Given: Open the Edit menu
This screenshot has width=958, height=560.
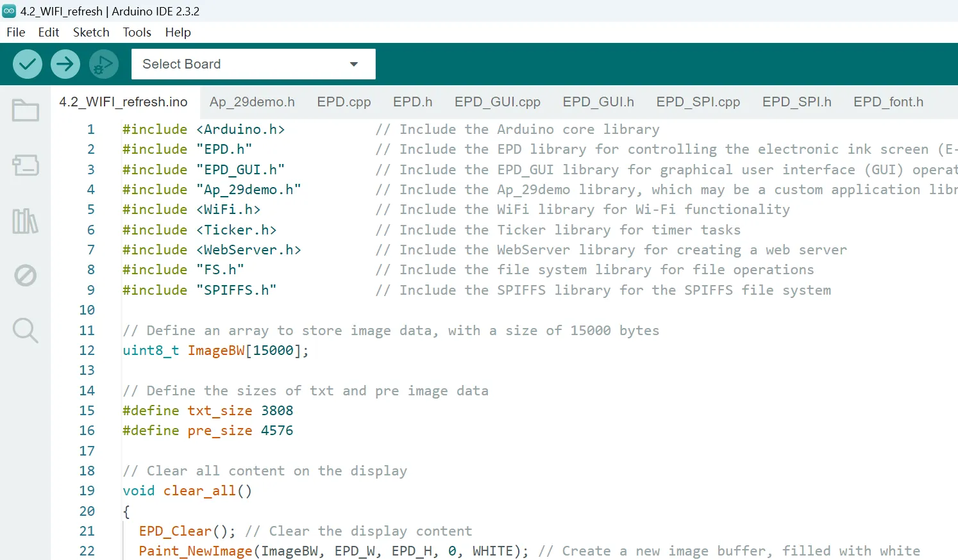Looking at the screenshot, I should [x=49, y=32].
